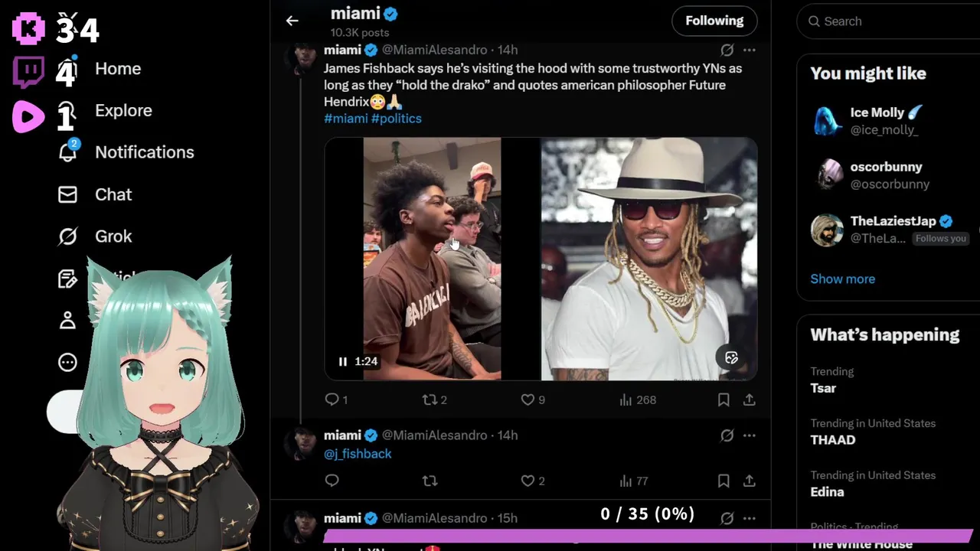Viewport: 980px width, 551px height.
Task: Expand Show more suggested accounts
Action: click(842, 279)
